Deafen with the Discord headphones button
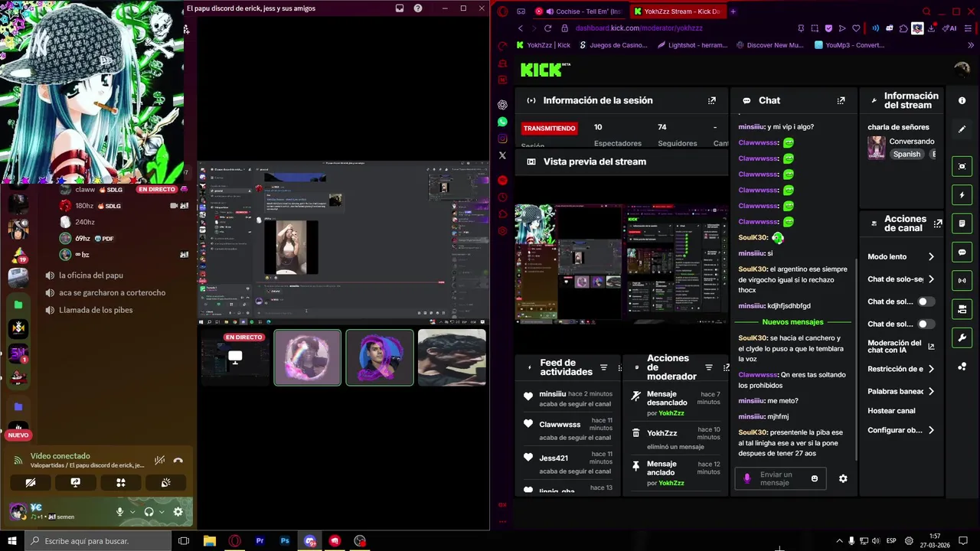 pos(149,512)
